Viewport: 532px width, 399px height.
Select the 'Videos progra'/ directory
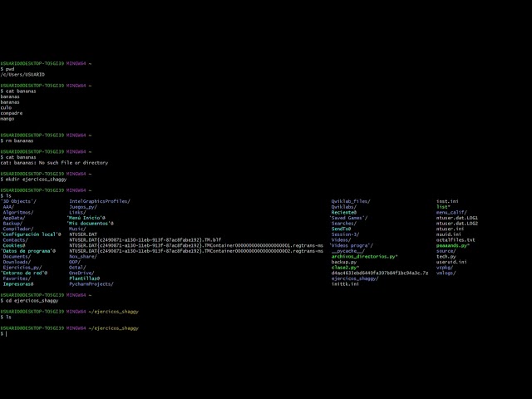(351, 245)
